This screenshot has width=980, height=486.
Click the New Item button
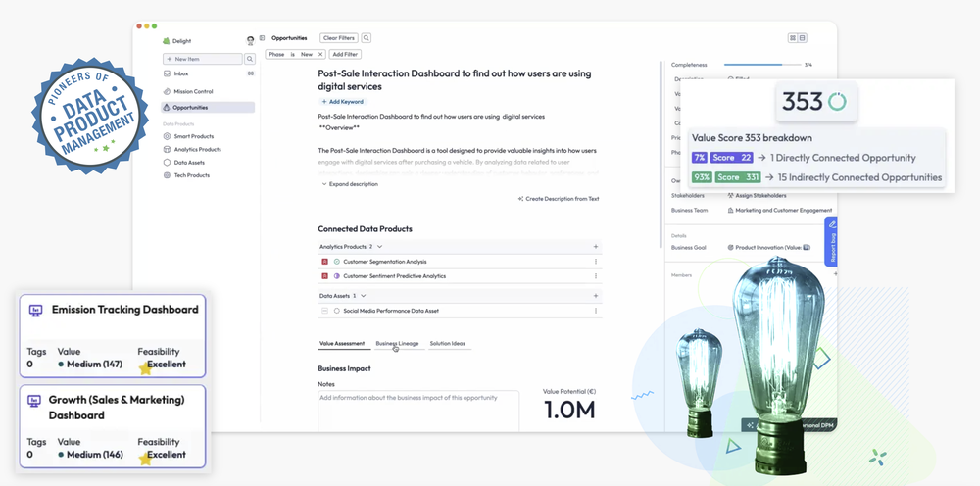[203, 59]
